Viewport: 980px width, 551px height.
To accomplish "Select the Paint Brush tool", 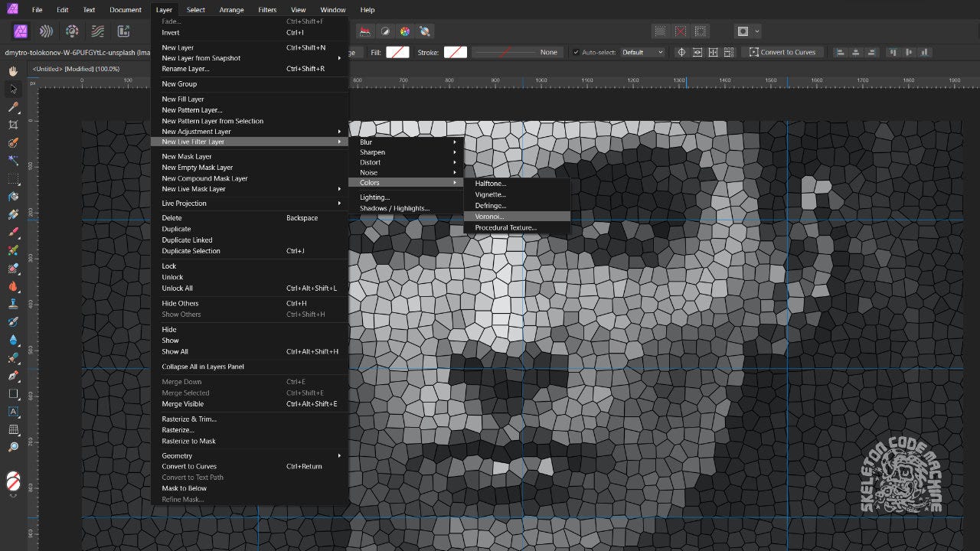I will (13, 232).
